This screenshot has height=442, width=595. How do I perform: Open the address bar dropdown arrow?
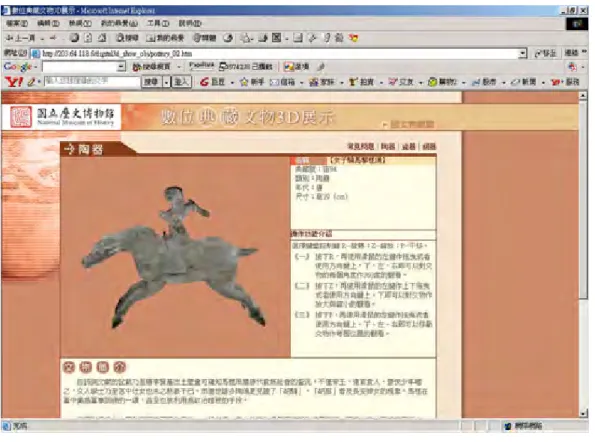(x=523, y=53)
